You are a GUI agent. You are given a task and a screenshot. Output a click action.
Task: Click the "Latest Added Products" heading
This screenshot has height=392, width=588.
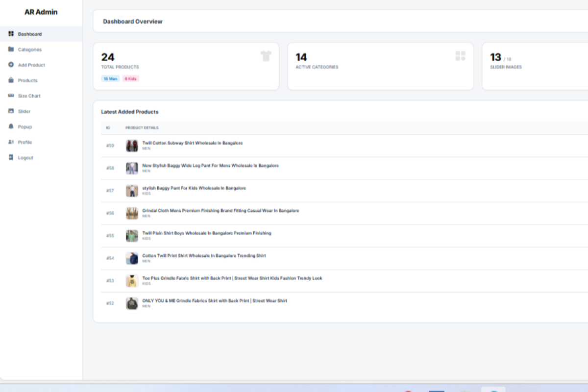(130, 112)
